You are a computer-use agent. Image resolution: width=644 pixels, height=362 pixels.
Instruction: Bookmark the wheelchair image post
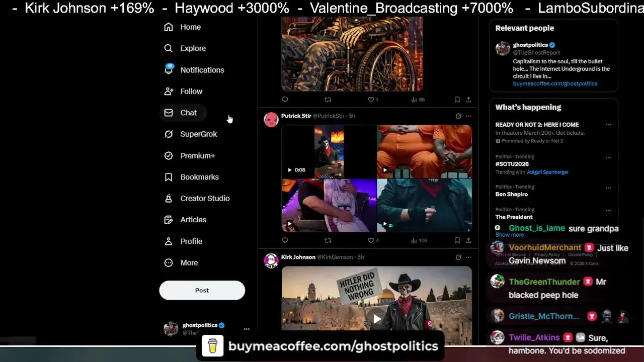(457, 100)
